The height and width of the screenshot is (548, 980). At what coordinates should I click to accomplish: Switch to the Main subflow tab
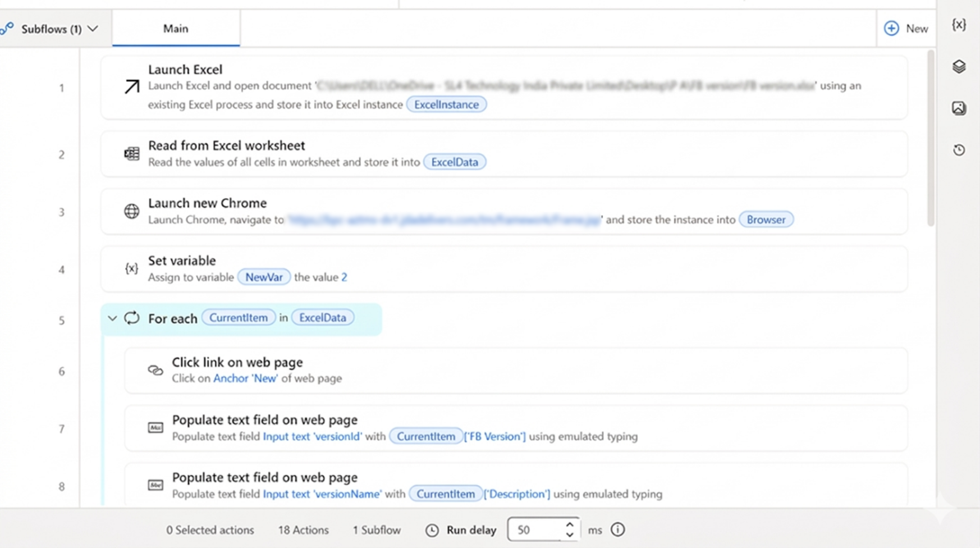pyautogui.click(x=176, y=29)
